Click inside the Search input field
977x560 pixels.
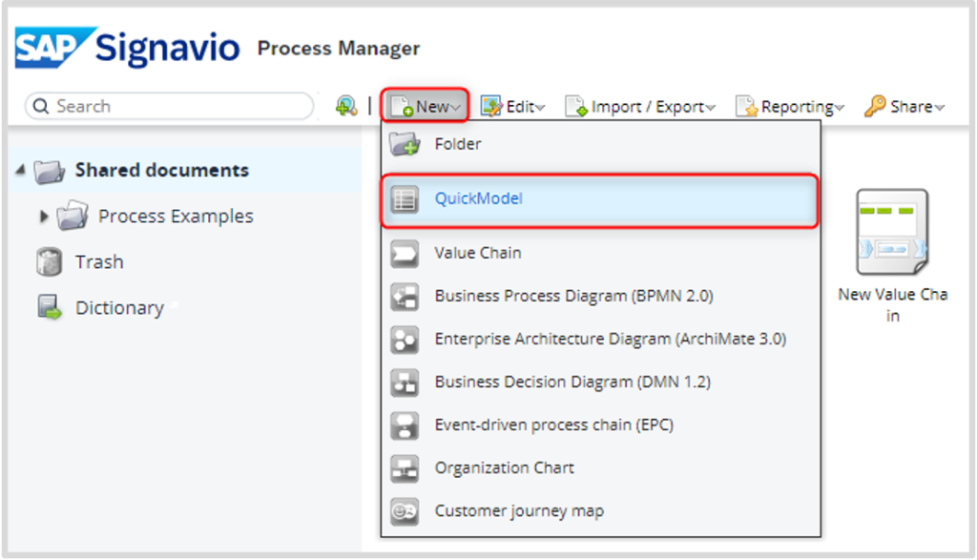[170, 106]
